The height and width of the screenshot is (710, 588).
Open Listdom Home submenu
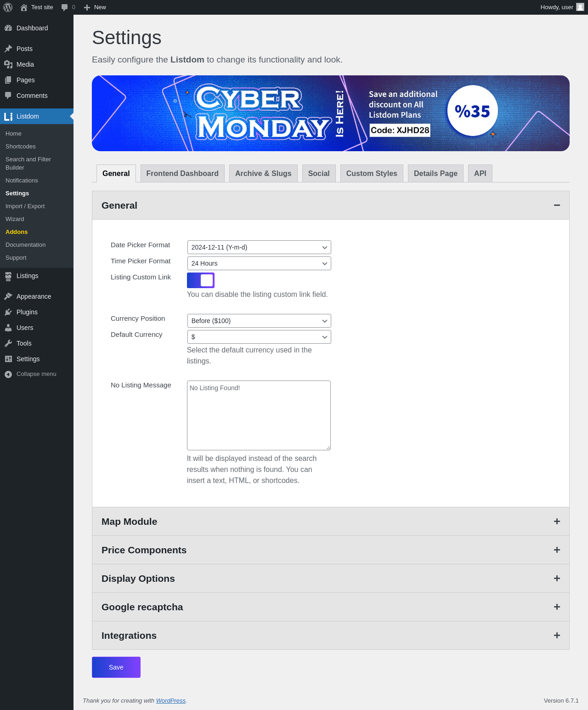[x=37, y=134]
